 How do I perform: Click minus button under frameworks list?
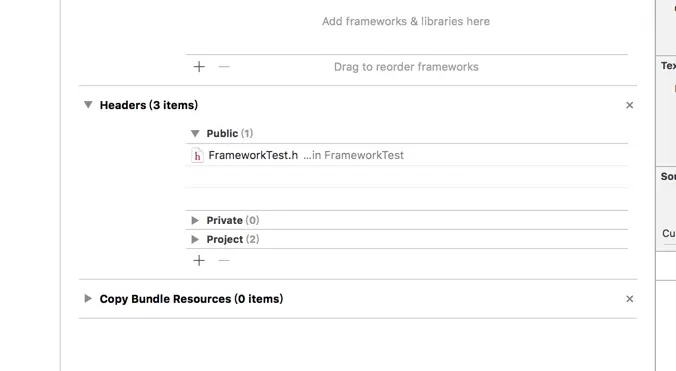224,67
